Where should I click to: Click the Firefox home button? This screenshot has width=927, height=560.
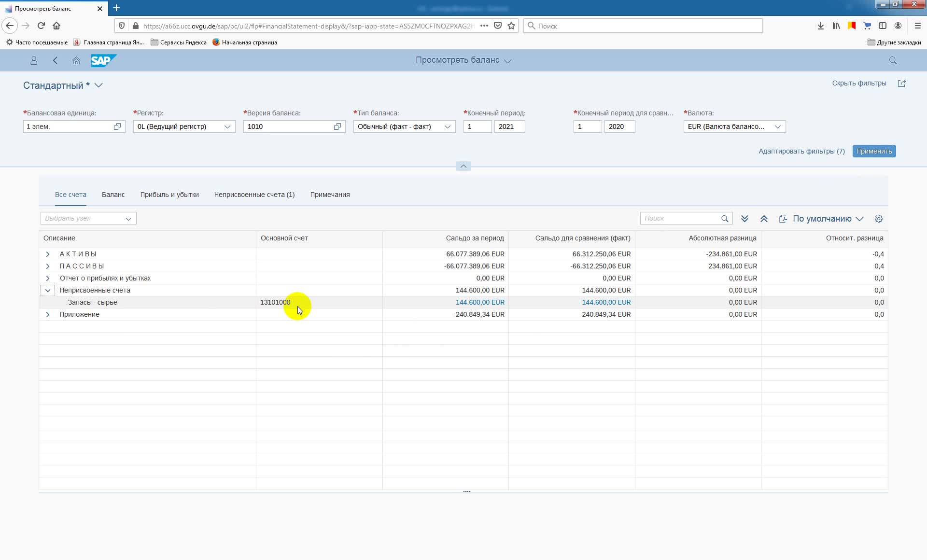point(56,26)
